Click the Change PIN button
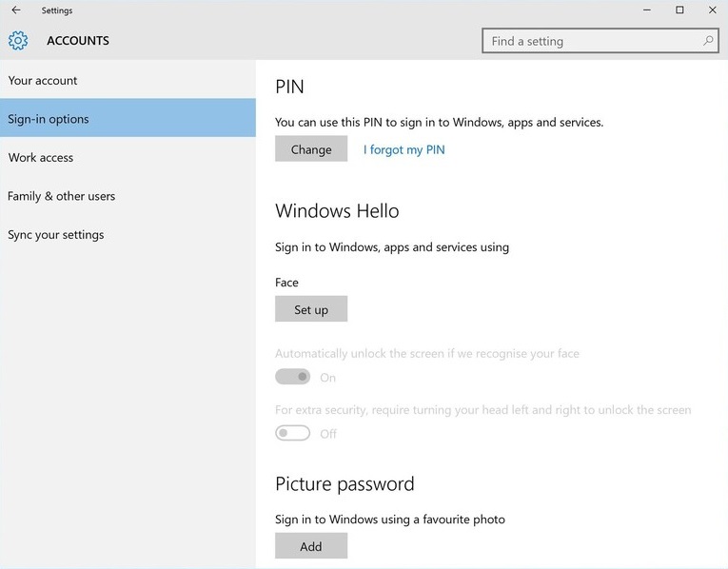This screenshot has height=569, width=728. (x=311, y=149)
